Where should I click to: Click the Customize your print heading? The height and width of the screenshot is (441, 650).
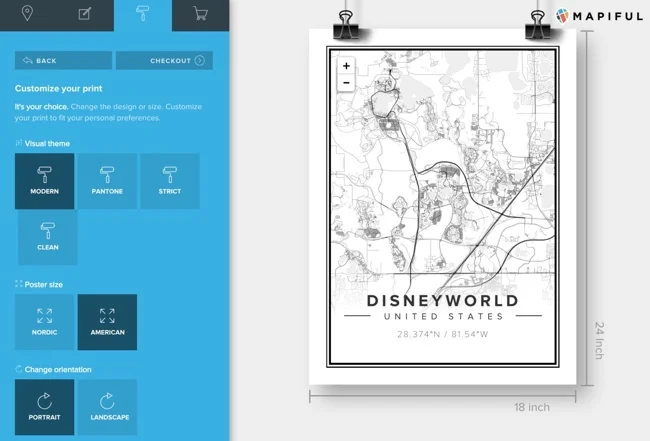(x=58, y=88)
